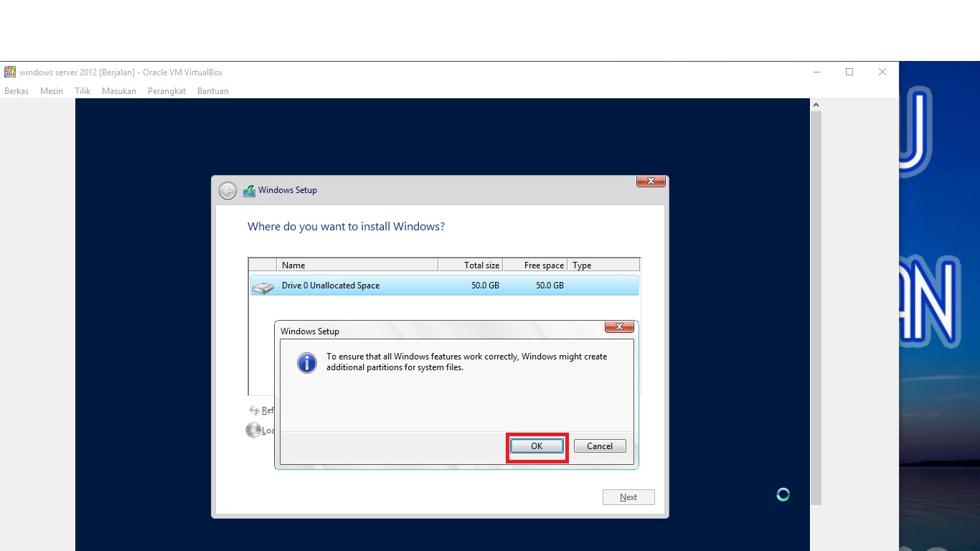Open the Masukan menu in VirtualBox
980x551 pixels.
click(119, 91)
